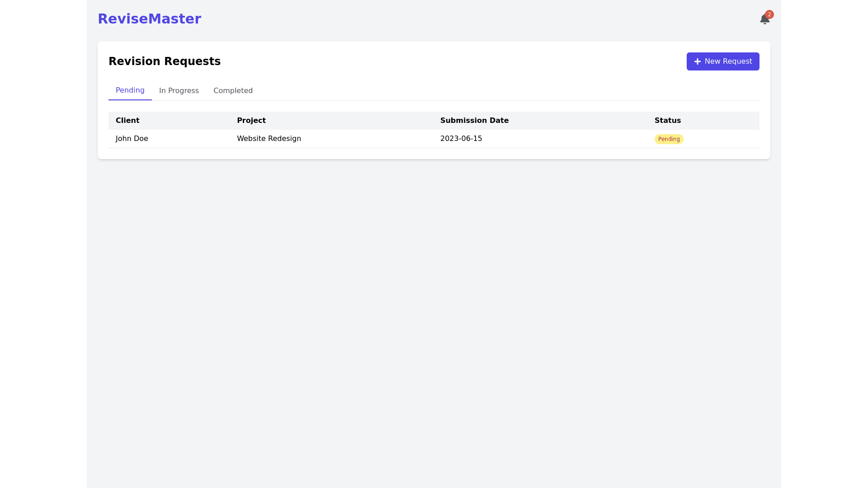868x488 pixels.
Task: Click the New Request button
Action: (x=722, y=61)
